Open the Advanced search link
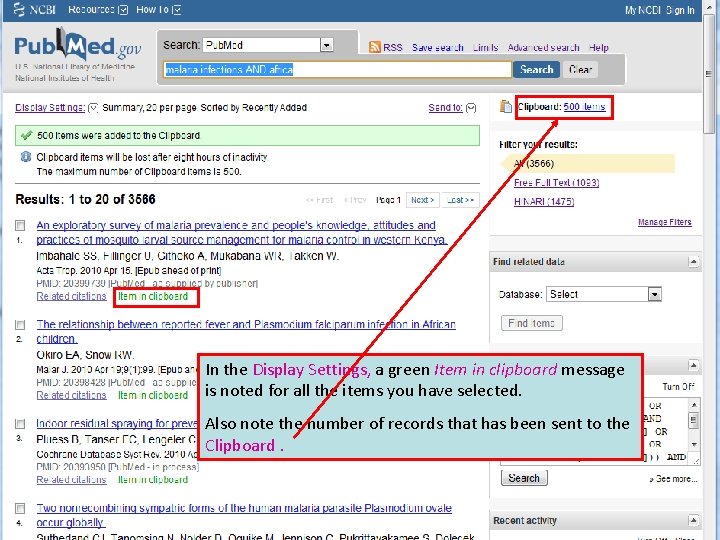Screen dimensions: 720x540 coord(543,47)
